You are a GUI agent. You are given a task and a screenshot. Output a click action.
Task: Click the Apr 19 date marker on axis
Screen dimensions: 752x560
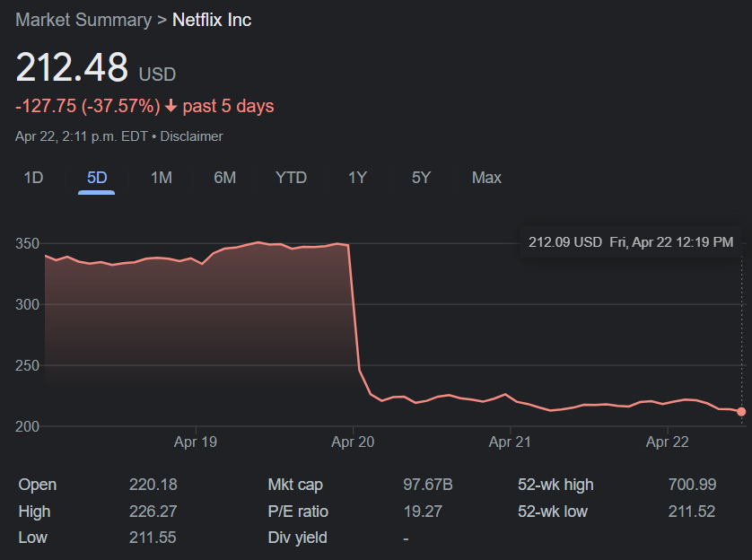point(196,442)
